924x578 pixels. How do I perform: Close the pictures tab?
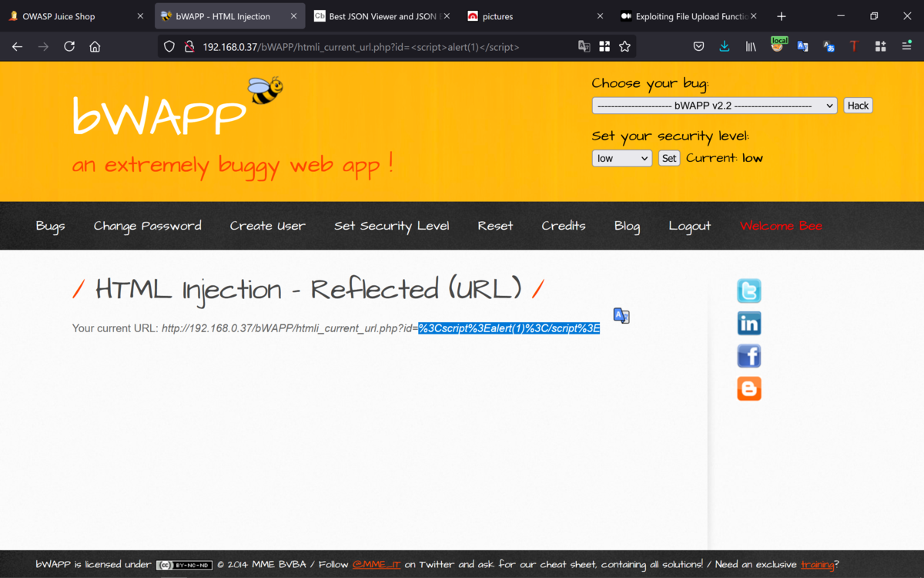click(600, 16)
